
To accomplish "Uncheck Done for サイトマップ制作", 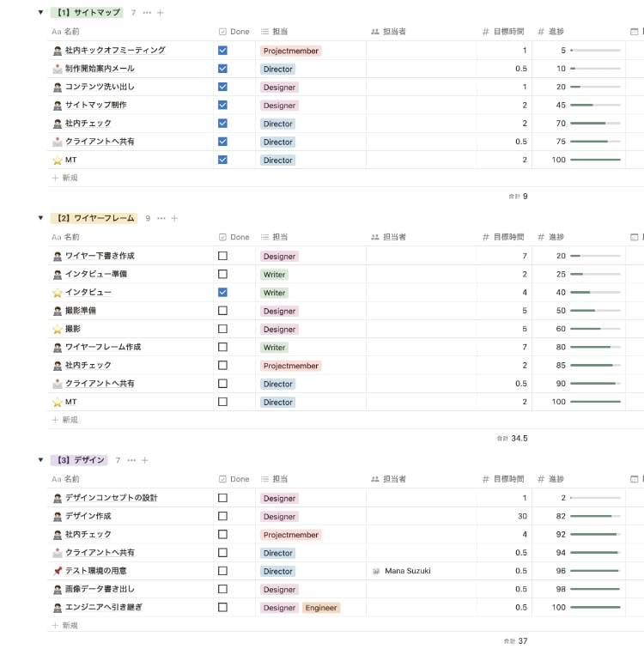I will 222,105.
